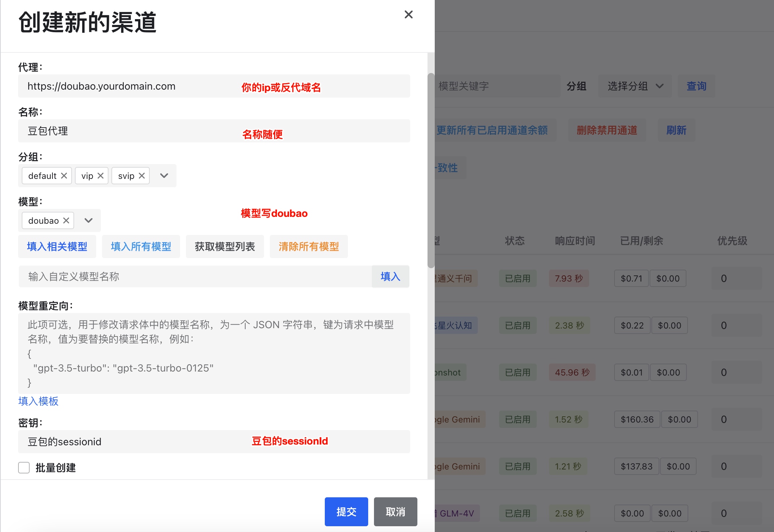
Task: Click the 填入相关模型 button
Action: click(57, 246)
